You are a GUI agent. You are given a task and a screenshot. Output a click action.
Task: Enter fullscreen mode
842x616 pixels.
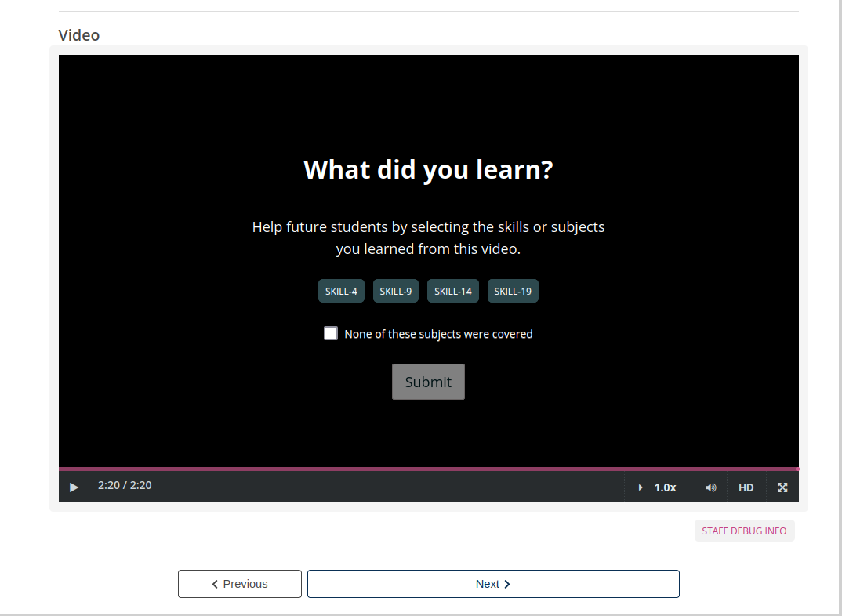pos(782,487)
